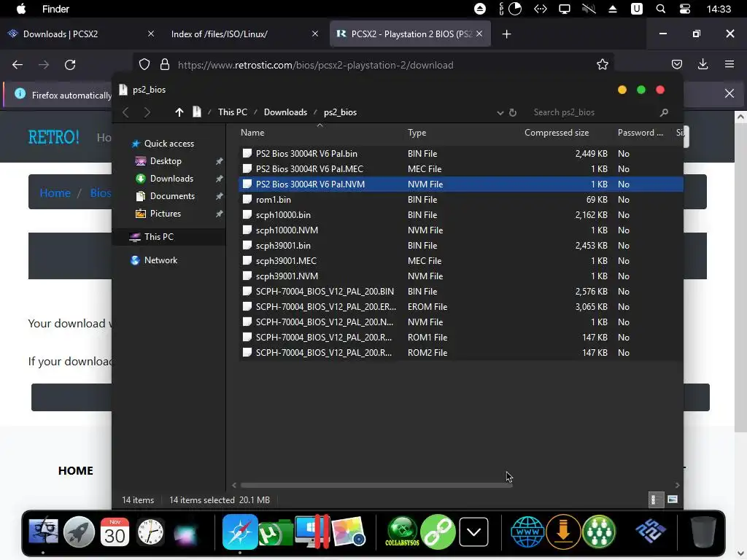747x560 pixels.
Task: Select the ROM2 File row
Action: point(460,353)
